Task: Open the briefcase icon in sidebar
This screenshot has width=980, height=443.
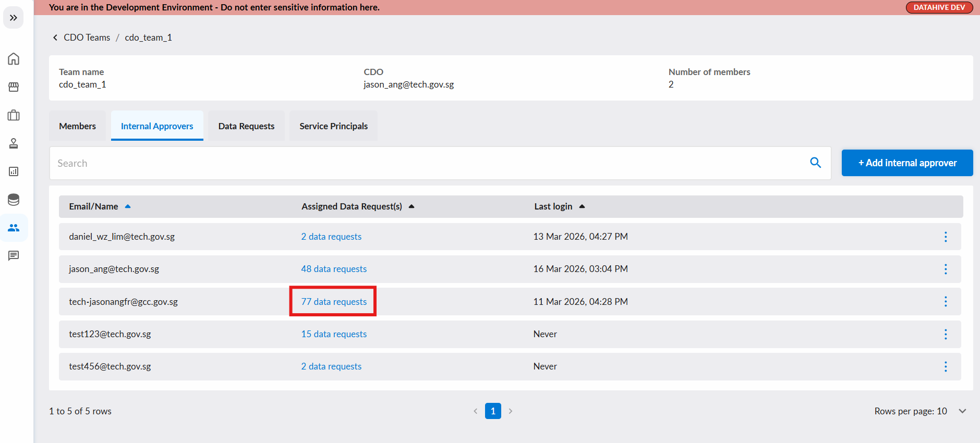Action: click(x=14, y=115)
